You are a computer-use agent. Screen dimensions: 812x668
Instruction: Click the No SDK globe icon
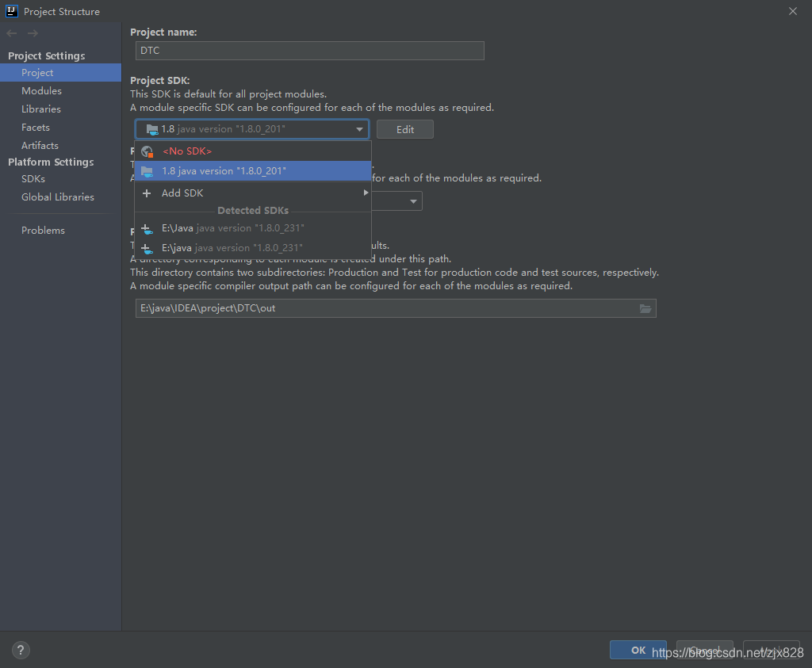click(x=147, y=151)
